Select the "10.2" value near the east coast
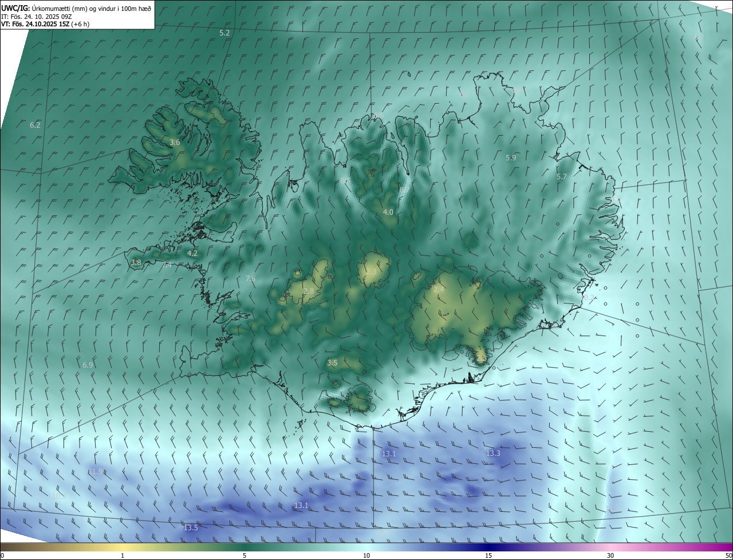 click(588, 298)
